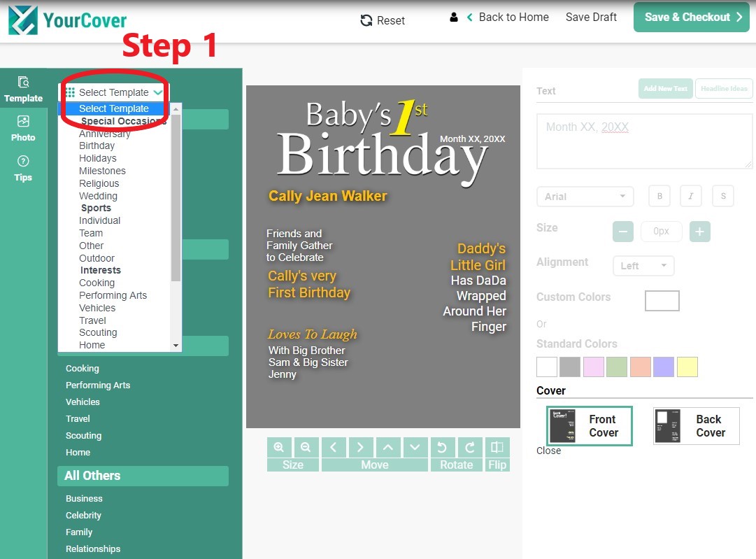Open the text alignment dropdown

tap(643, 266)
